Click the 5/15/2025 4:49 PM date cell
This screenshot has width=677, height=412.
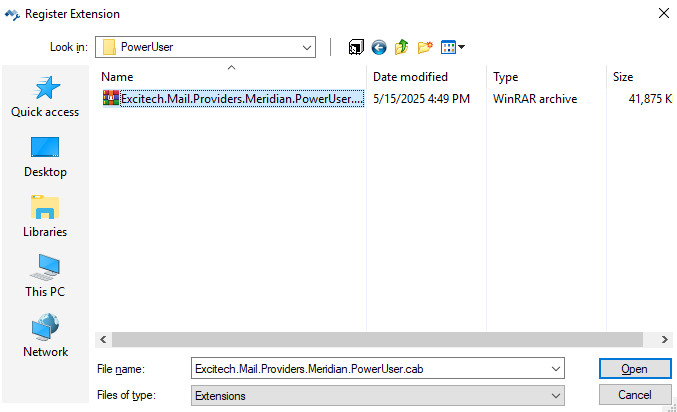click(421, 99)
